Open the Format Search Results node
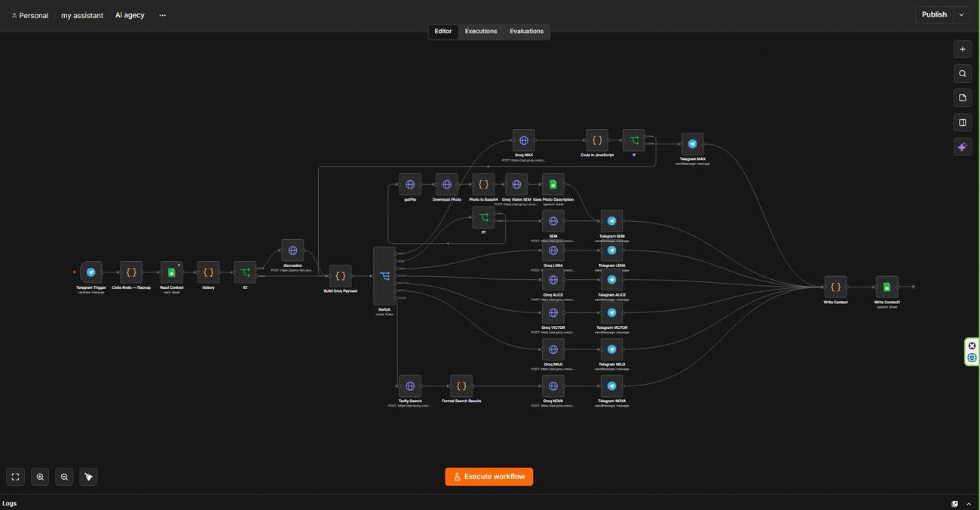 tap(461, 386)
